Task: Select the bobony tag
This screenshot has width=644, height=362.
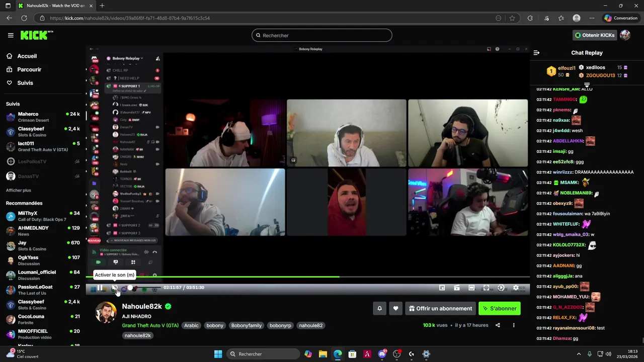Action: 215,325
